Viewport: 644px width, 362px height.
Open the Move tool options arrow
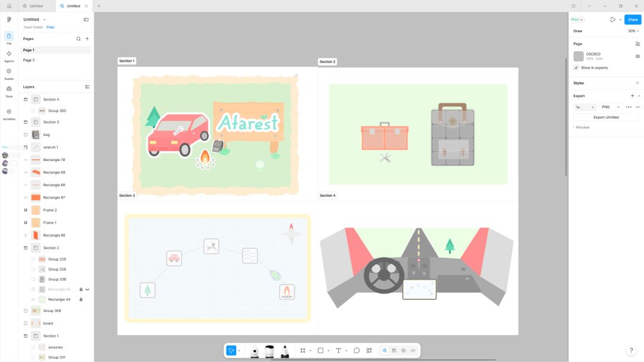pyautogui.click(x=239, y=351)
